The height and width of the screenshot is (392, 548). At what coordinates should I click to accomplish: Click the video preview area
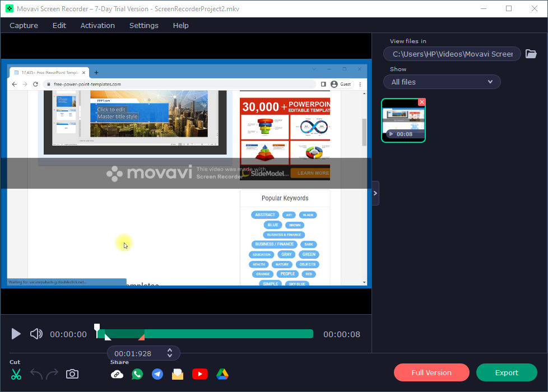coord(186,174)
